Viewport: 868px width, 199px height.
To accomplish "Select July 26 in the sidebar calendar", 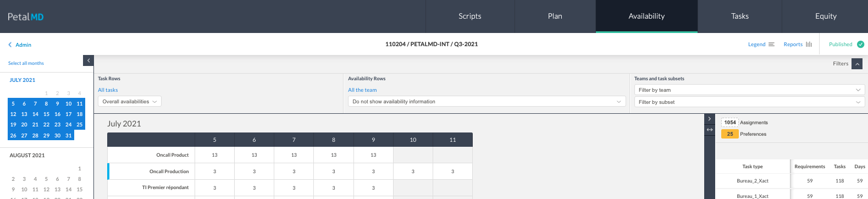I will click(x=13, y=135).
